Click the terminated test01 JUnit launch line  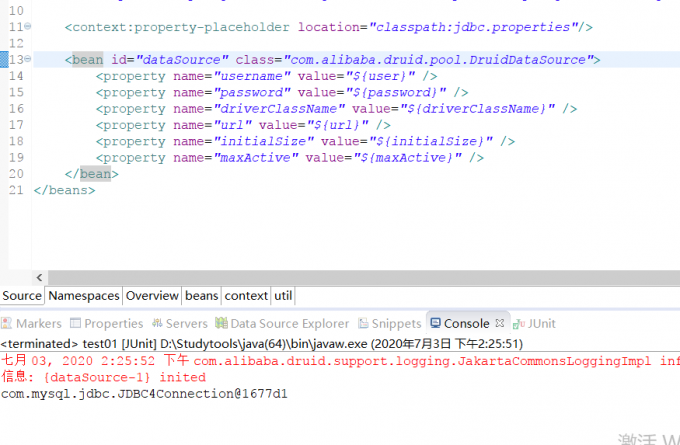262,344
